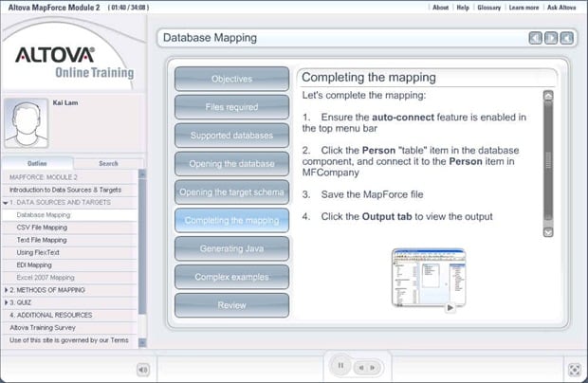
Task: Click outline scrollbar down arrow
Action: 142,342
